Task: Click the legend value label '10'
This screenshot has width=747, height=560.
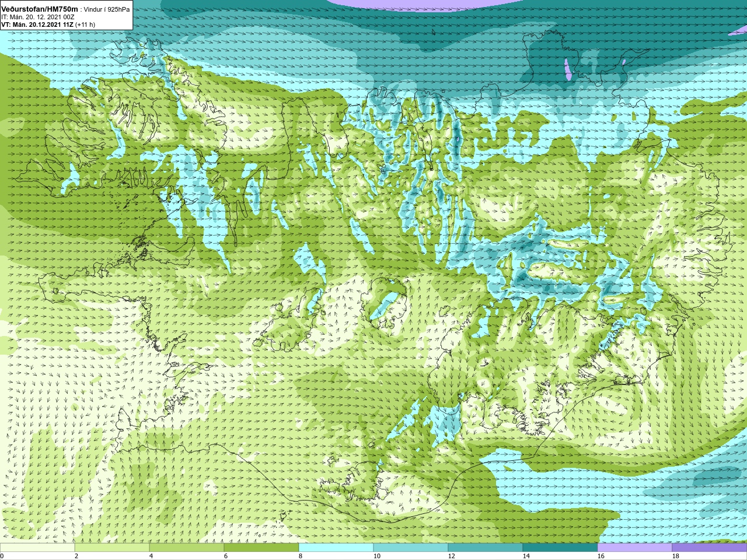Action: [x=377, y=556]
